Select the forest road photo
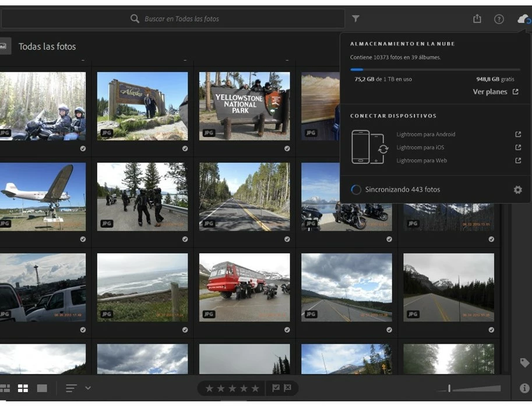Viewport: 532px width, 406px height. (x=245, y=197)
